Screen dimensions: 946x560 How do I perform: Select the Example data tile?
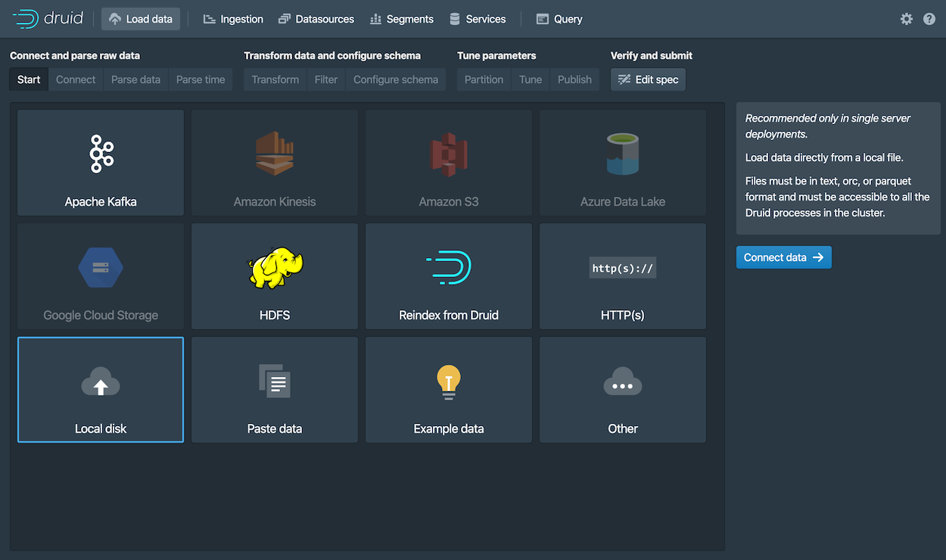point(448,390)
